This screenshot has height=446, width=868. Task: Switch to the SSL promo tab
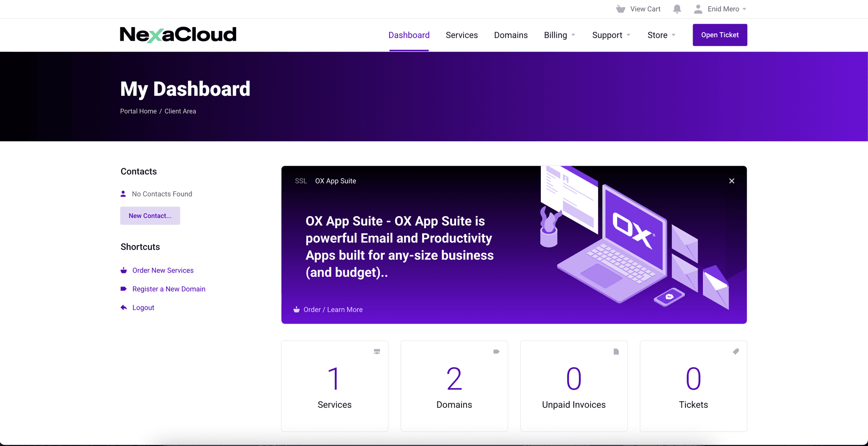[301, 181]
